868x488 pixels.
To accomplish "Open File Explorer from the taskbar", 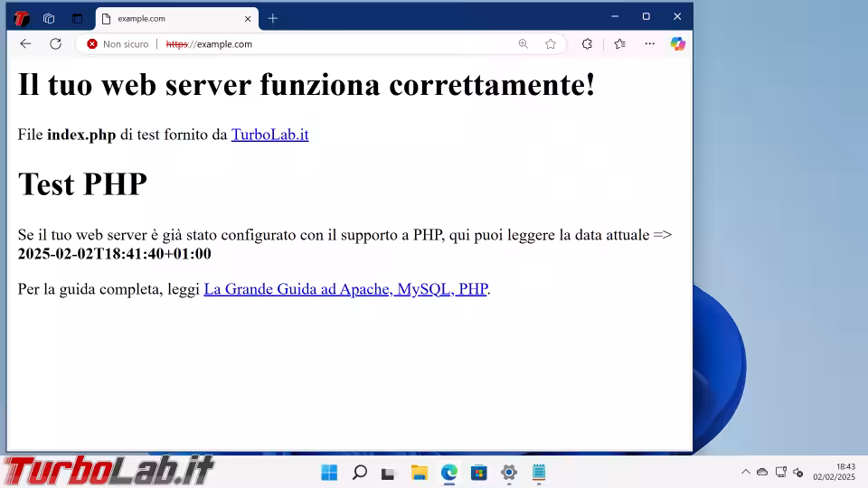I will [419, 472].
